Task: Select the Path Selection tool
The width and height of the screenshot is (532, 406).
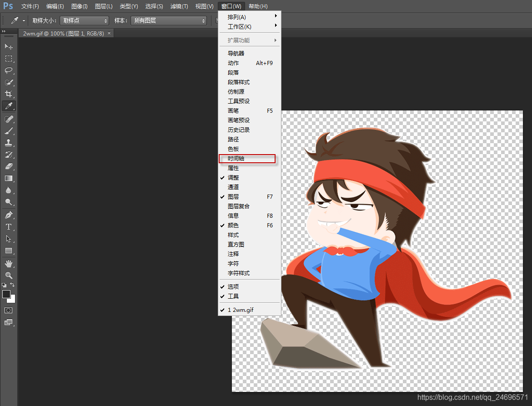Action: pyautogui.click(x=9, y=239)
